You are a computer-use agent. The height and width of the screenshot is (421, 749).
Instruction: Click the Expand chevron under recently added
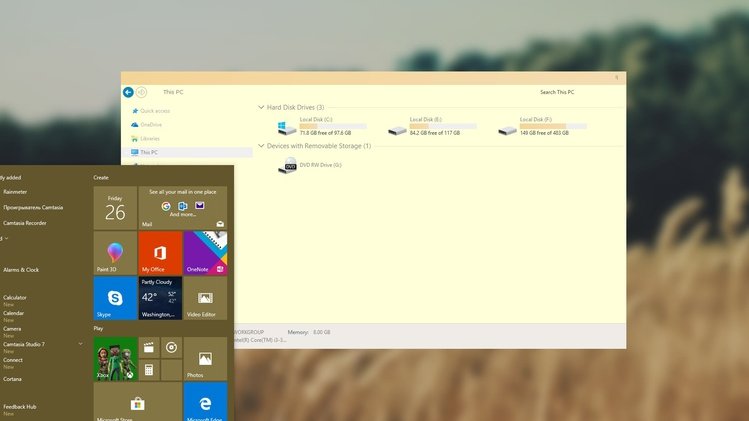point(5,238)
